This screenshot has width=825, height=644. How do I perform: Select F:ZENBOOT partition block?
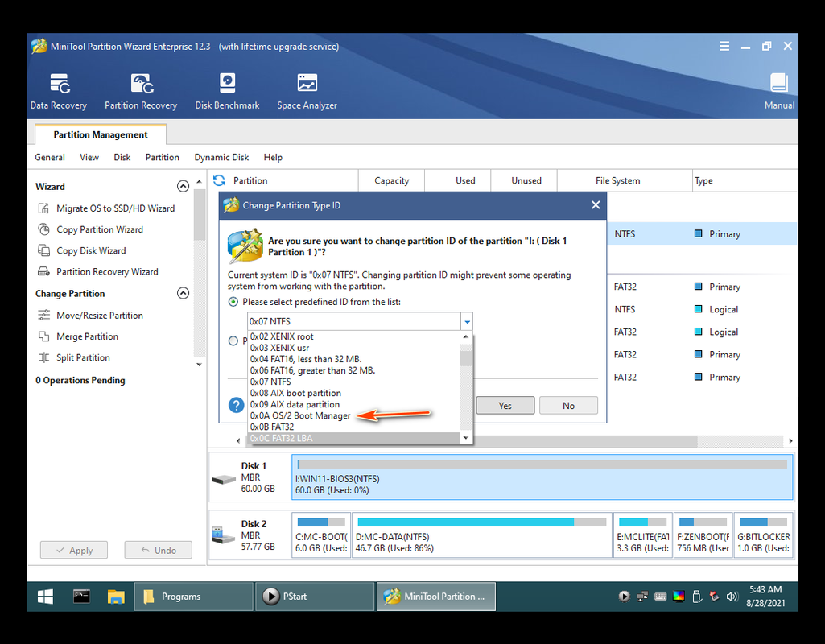[x=703, y=535]
